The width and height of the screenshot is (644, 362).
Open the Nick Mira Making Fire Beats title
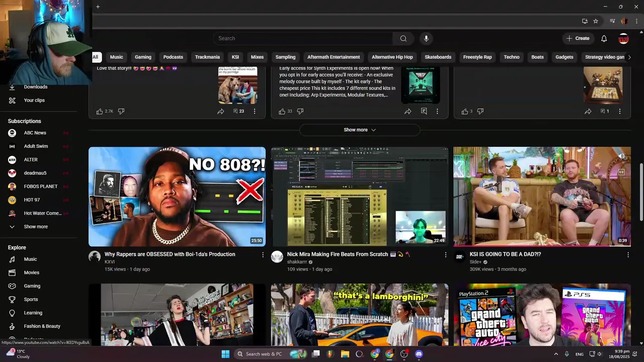coord(349,254)
